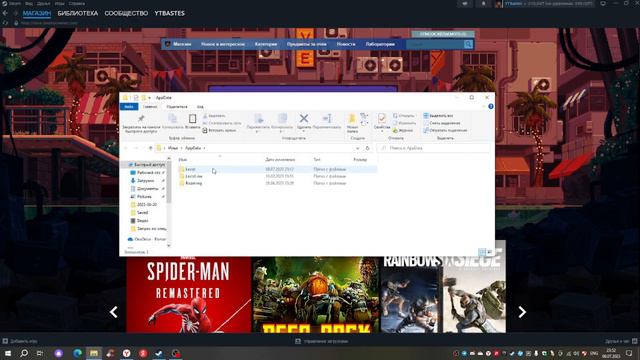
Task: Click the Move to icon in ribbon
Action: click(x=258, y=118)
